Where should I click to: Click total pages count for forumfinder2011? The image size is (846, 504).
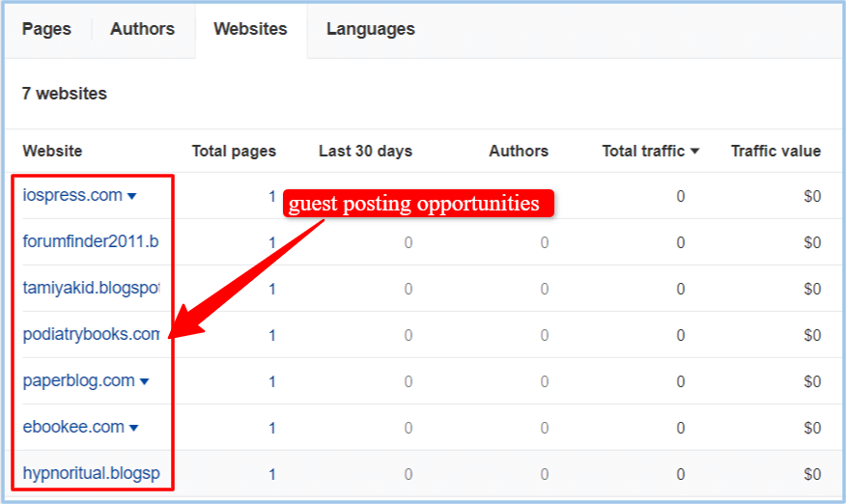click(272, 242)
